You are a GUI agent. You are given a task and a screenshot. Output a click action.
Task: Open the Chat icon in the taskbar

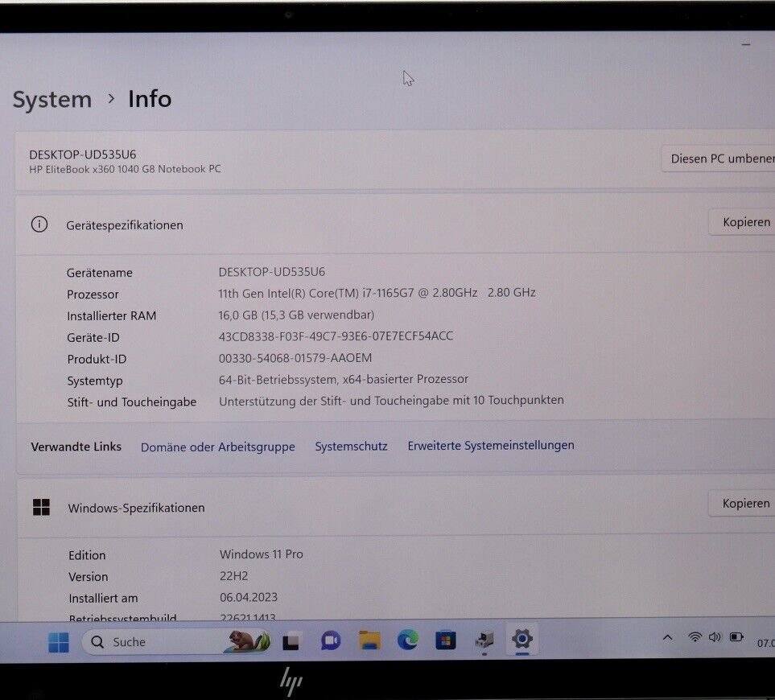pyautogui.click(x=329, y=640)
